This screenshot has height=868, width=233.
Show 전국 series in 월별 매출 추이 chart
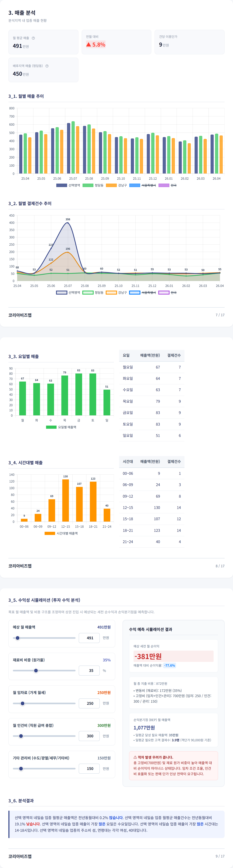(167, 185)
